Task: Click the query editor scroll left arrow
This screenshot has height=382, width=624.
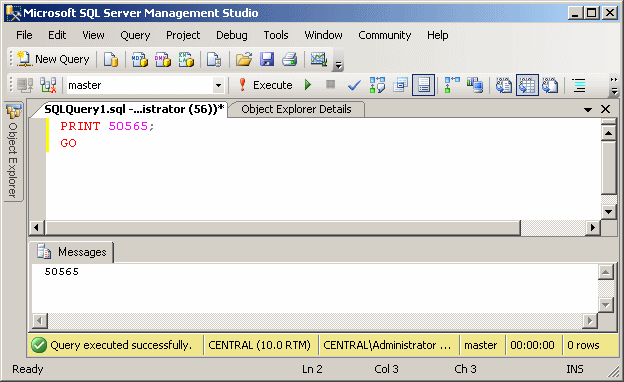Action: point(37,228)
